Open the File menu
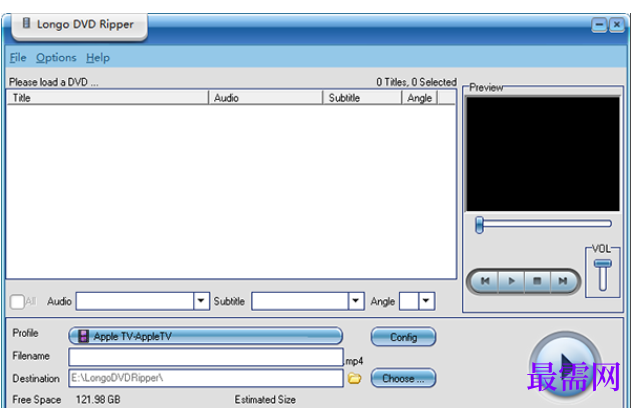The image size is (639, 408). (x=18, y=57)
